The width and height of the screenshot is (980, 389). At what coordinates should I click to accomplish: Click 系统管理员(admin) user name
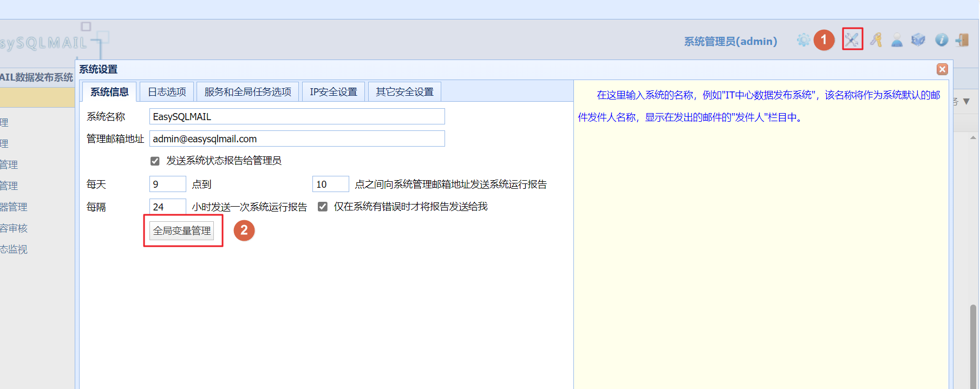[730, 42]
